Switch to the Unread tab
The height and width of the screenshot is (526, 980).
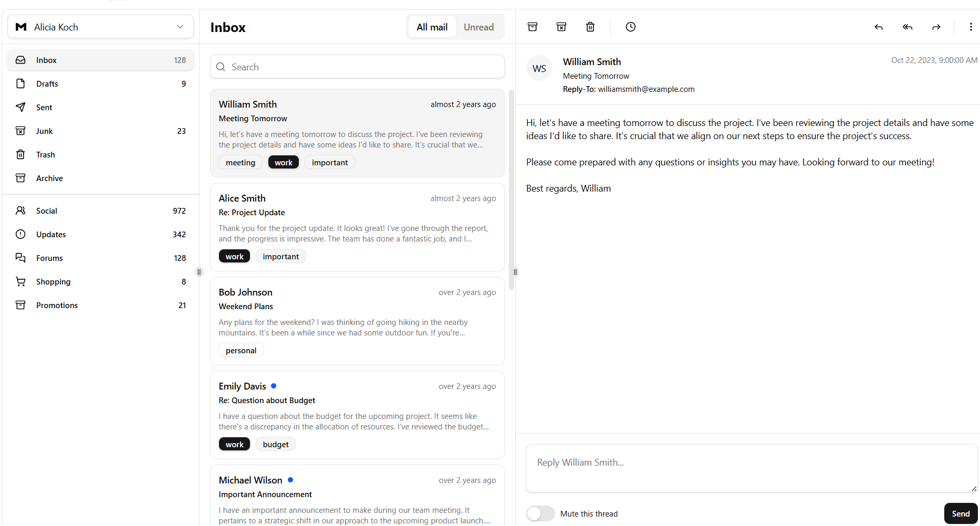click(478, 27)
